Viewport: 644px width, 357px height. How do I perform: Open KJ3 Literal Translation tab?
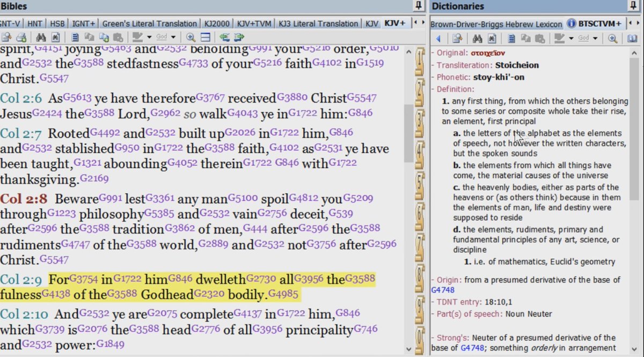coord(318,24)
